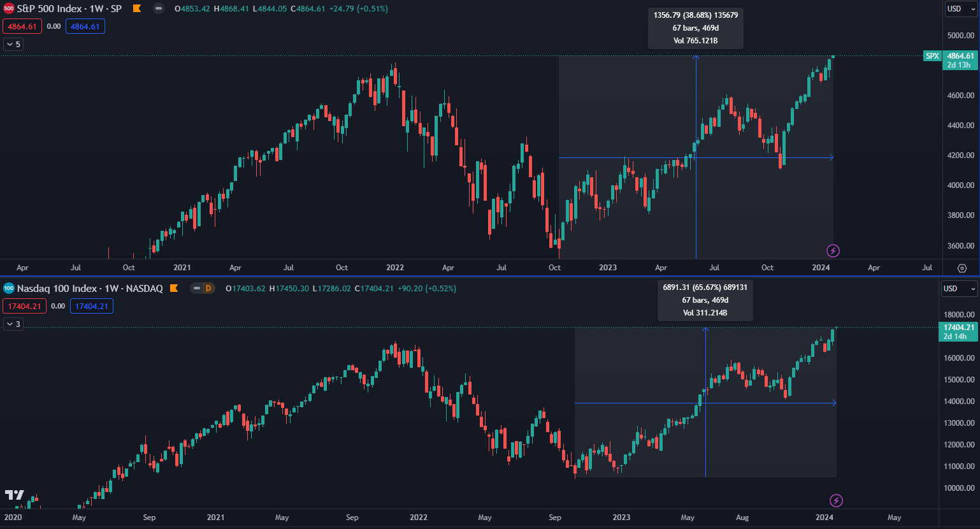Click the S&P 500 red symbol logo
Image resolution: width=980 pixels, height=529 pixels.
9,9
